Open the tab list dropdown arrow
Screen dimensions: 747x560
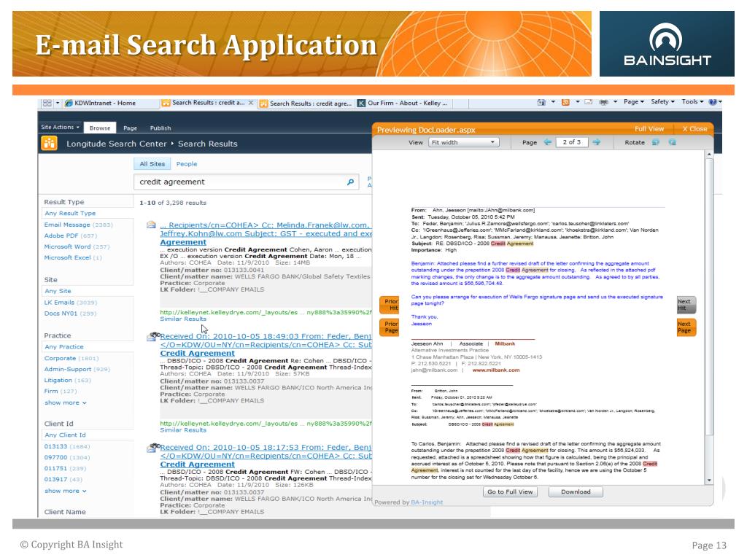58,103
